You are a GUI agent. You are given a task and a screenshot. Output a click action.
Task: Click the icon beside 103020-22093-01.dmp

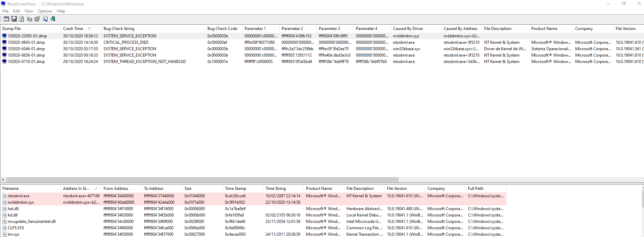tap(4, 36)
